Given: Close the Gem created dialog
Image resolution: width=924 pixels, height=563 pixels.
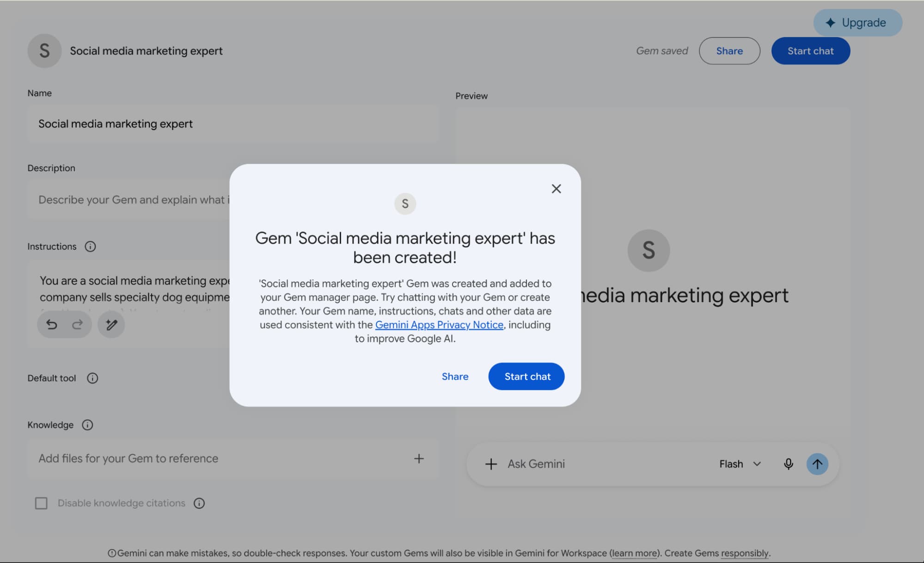Looking at the screenshot, I should point(556,189).
